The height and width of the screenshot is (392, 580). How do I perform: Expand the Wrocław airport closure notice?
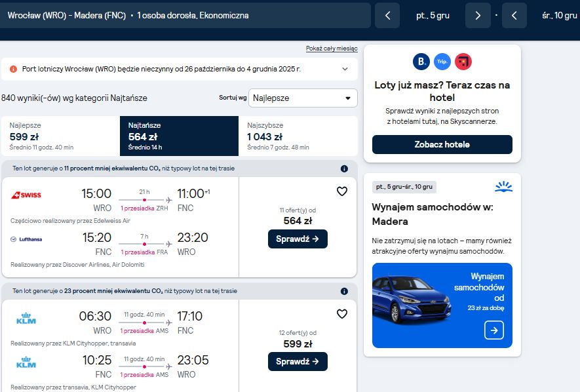345,69
